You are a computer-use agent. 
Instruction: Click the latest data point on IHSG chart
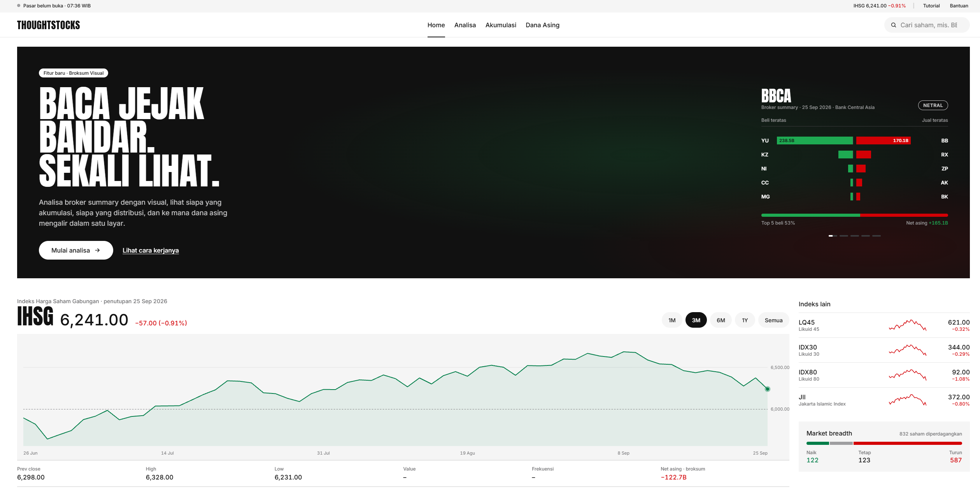pyautogui.click(x=767, y=389)
